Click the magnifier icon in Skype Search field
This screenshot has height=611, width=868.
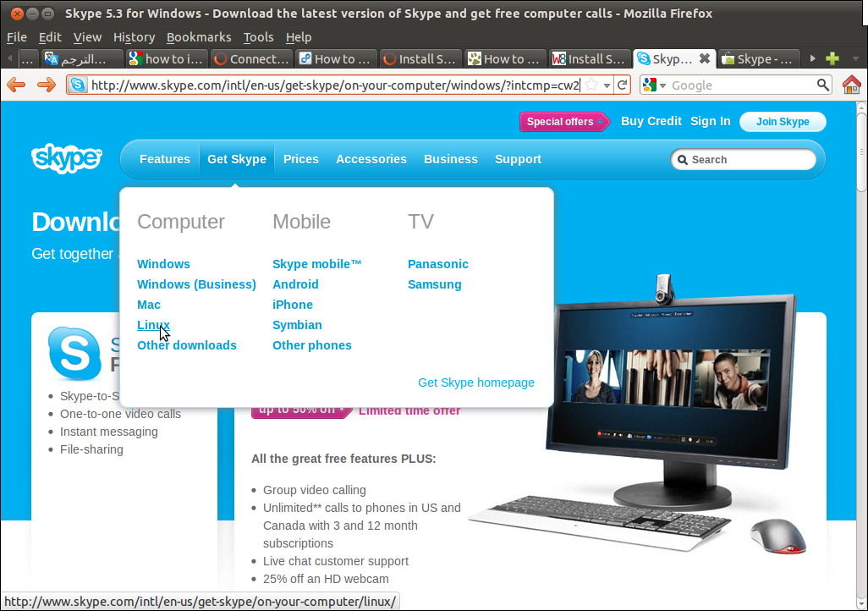pos(683,160)
